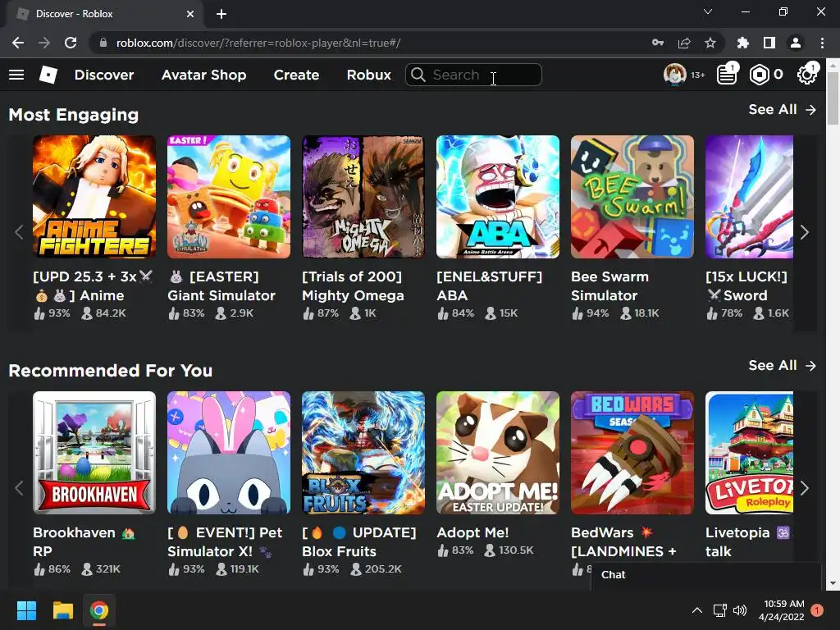The height and width of the screenshot is (630, 840).
Task: Open the BedWars thumbnail
Action: tap(632, 453)
